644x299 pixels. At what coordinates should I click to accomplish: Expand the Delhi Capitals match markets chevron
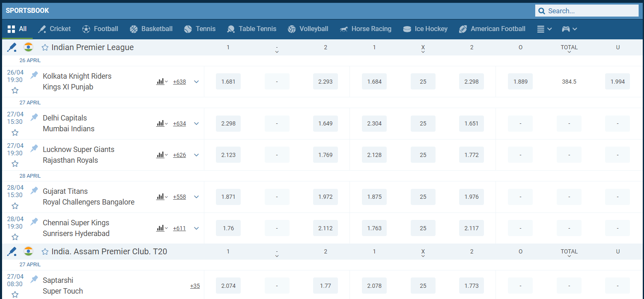tap(196, 123)
